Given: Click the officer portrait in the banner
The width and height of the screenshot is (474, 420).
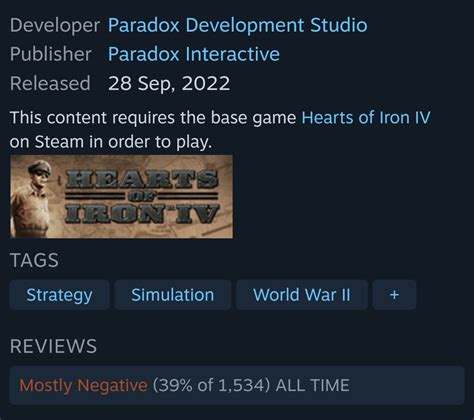Looking at the screenshot, I should coord(32,198).
